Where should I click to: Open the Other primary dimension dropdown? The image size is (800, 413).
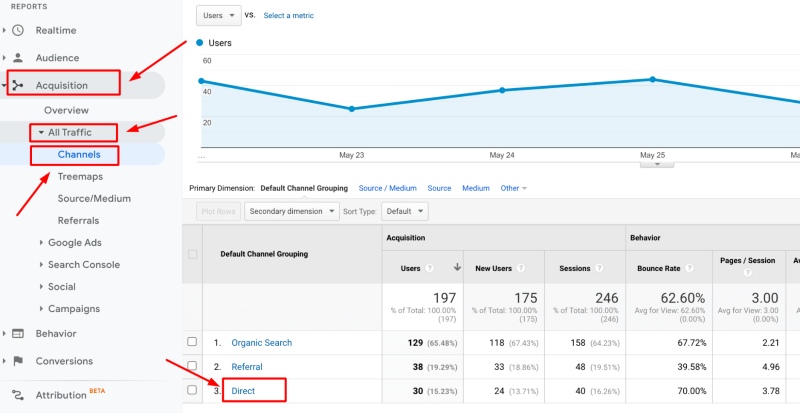[513, 188]
